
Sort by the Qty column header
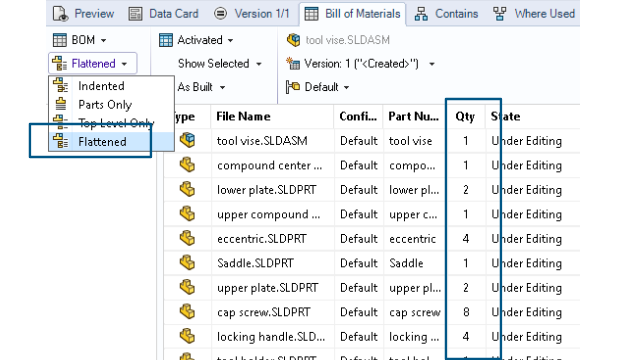(x=465, y=116)
